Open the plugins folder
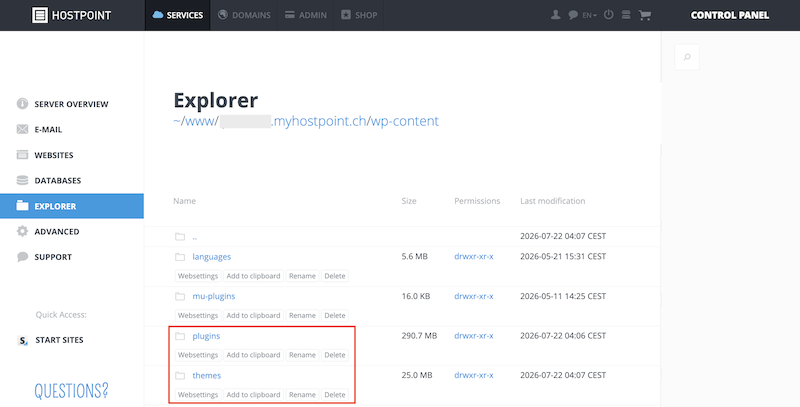800x407 pixels. 206,336
